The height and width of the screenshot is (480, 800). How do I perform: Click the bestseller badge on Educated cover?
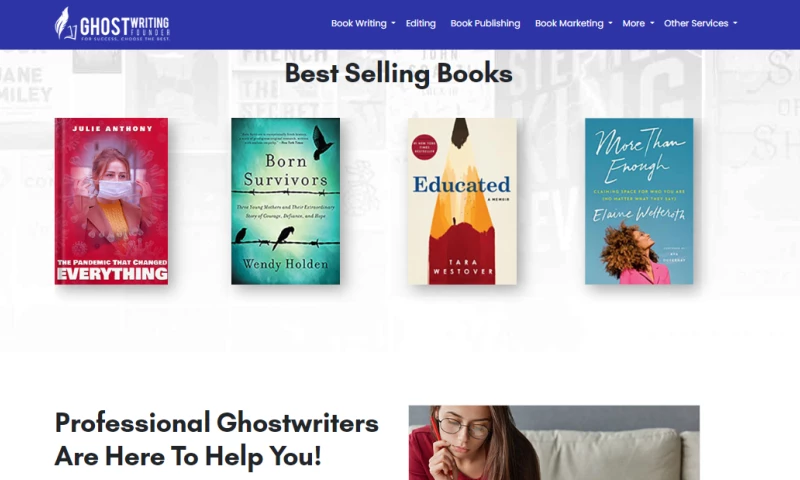click(x=424, y=147)
